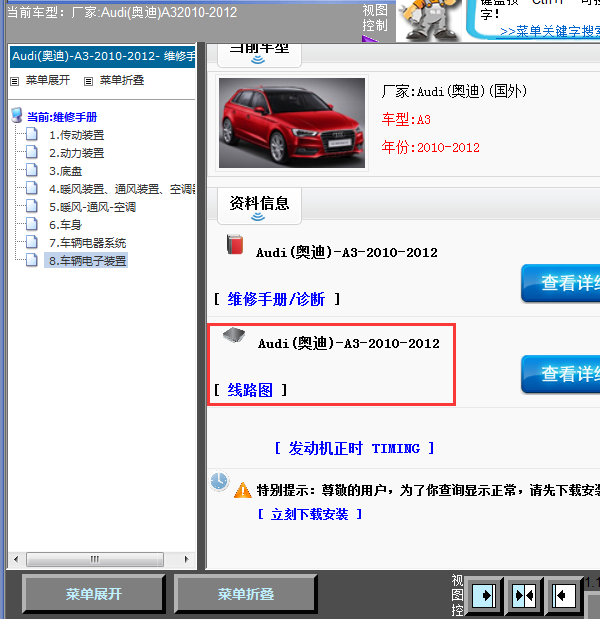This screenshot has width=600, height=619.
Task: Click the mechanic mascot image
Action: (x=429, y=21)
